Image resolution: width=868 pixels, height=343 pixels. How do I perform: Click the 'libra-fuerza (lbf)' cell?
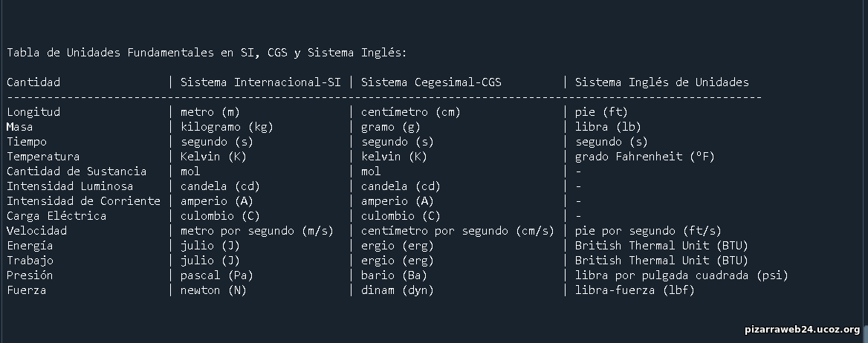[635, 290]
